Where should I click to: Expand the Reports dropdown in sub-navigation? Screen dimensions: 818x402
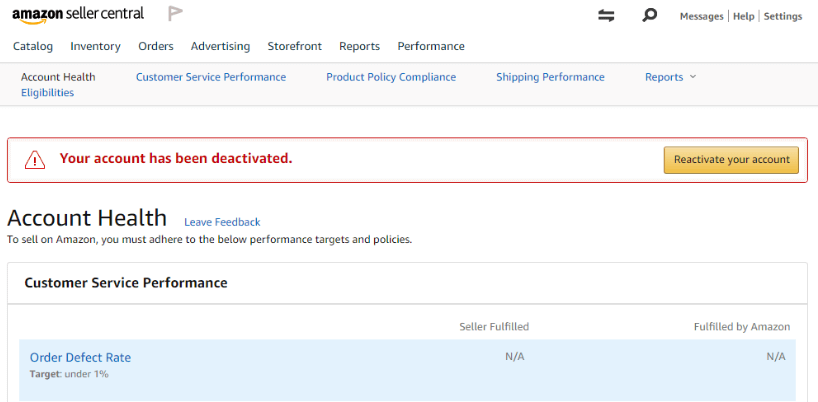click(x=670, y=77)
